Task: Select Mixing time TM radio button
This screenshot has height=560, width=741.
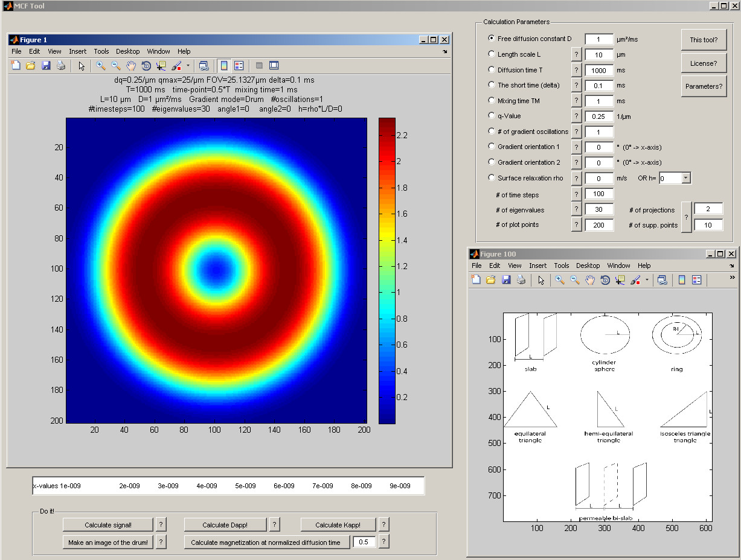Action: 492,100
